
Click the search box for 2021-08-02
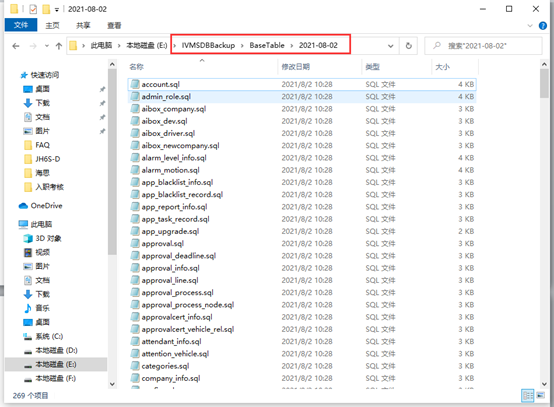coord(483,46)
